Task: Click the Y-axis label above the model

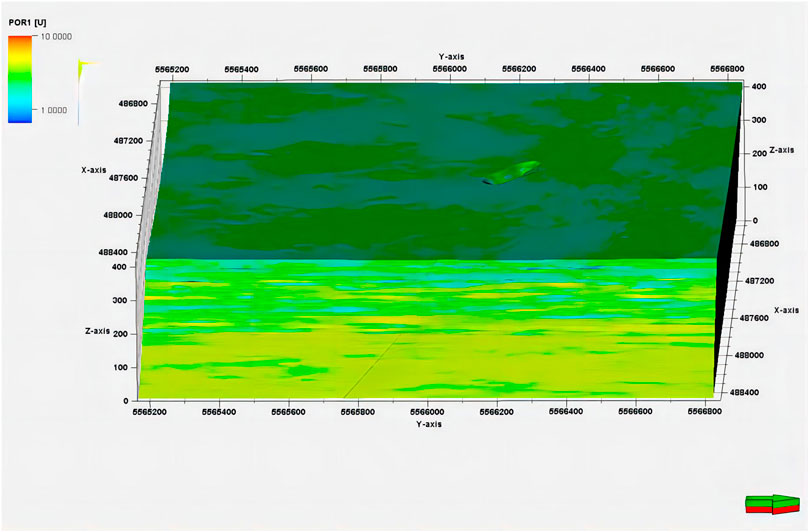Action: (451, 57)
